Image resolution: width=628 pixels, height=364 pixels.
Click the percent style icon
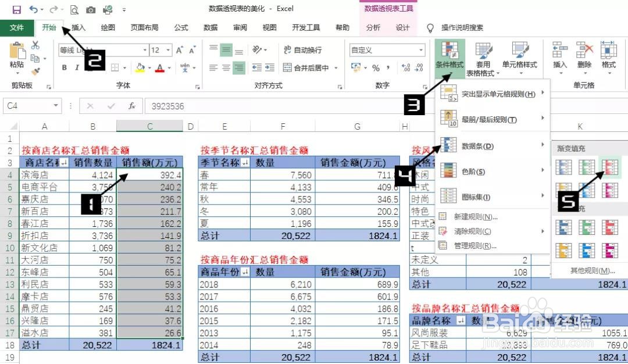pos(376,67)
